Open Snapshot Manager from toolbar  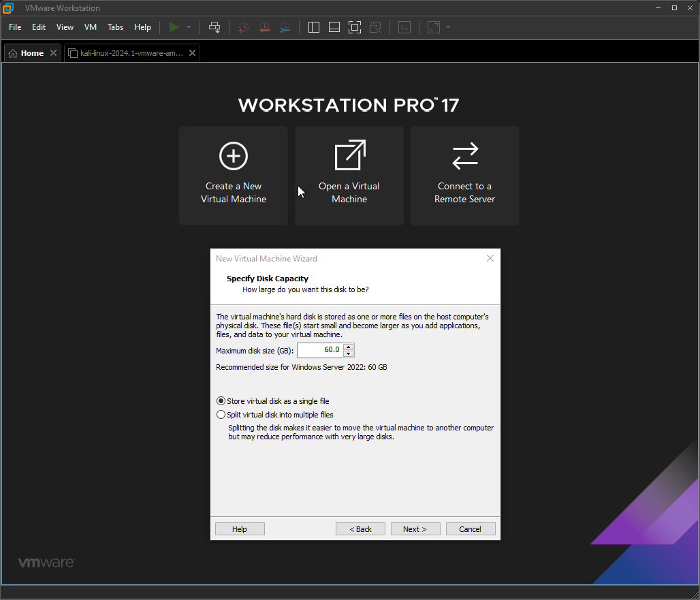click(x=285, y=27)
